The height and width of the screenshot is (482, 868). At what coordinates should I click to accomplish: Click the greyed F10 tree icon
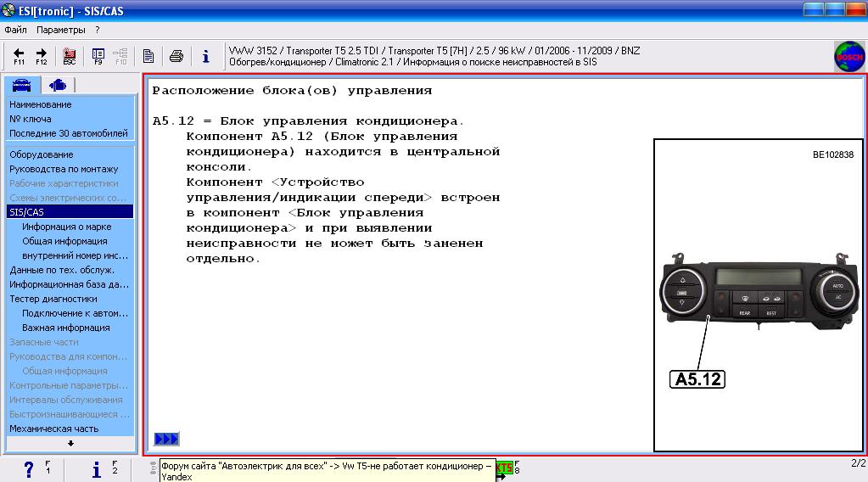[120, 56]
